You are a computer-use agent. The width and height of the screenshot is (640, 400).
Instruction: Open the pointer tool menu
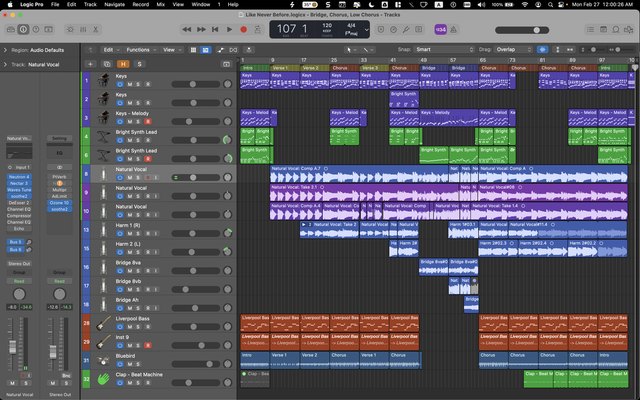tap(349, 50)
